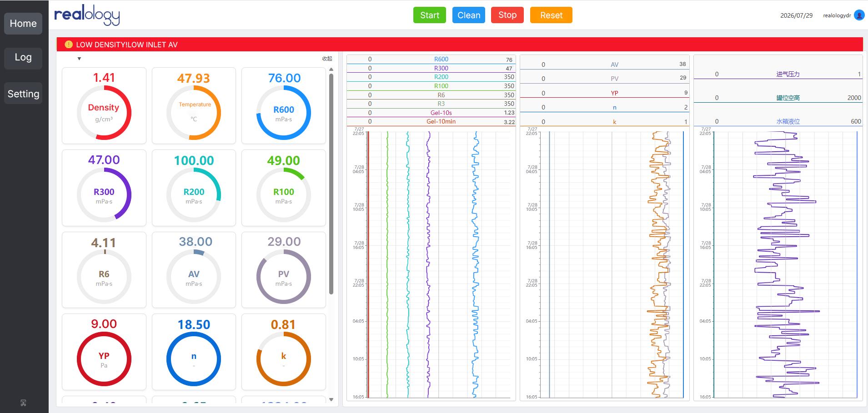The width and height of the screenshot is (868, 413).
Task: Click the PV legend label in middle chart
Action: 615,79
